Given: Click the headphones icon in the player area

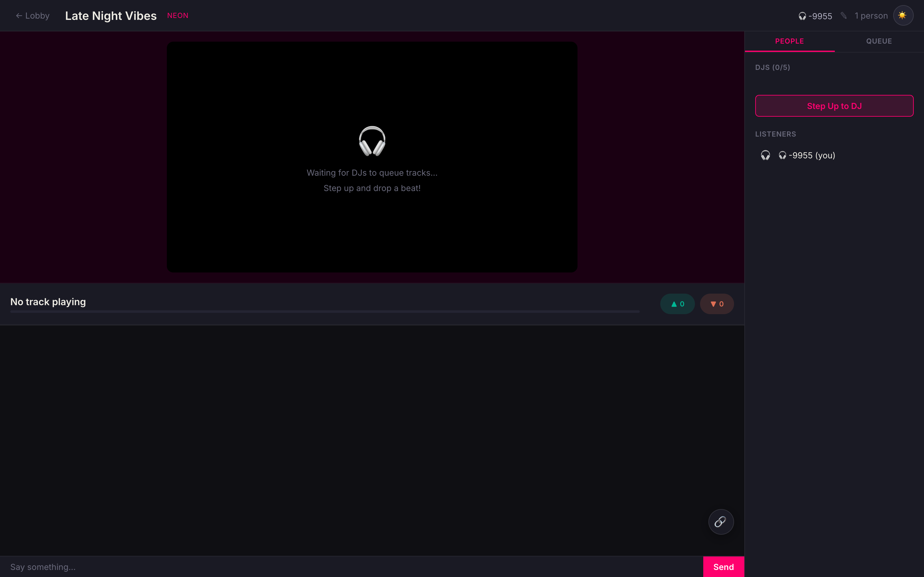Looking at the screenshot, I should click(372, 141).
